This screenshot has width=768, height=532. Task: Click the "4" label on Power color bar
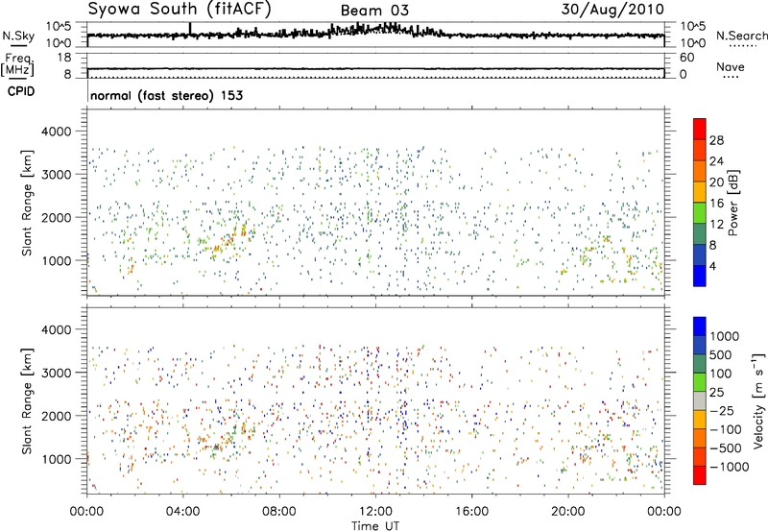(x=713, y=266)
